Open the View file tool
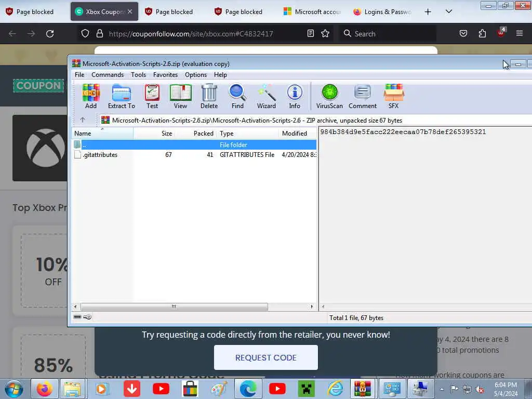532x399 pixels. coord(180,96)
